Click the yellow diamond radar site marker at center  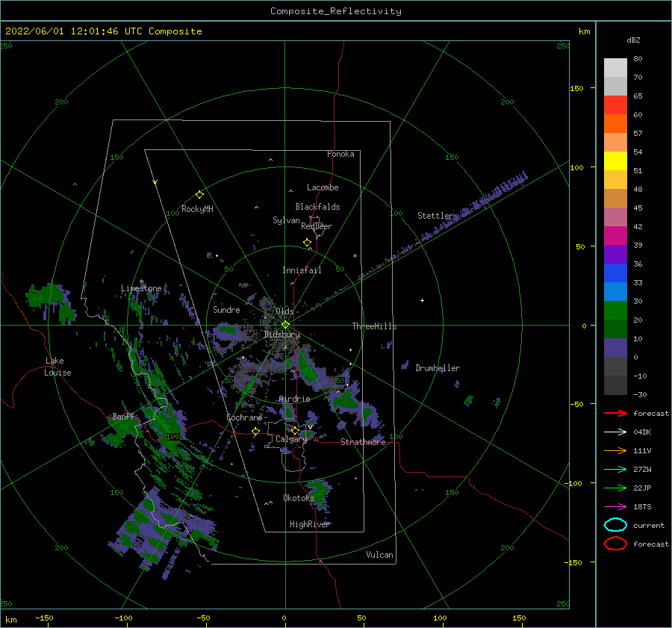[285, 325]
